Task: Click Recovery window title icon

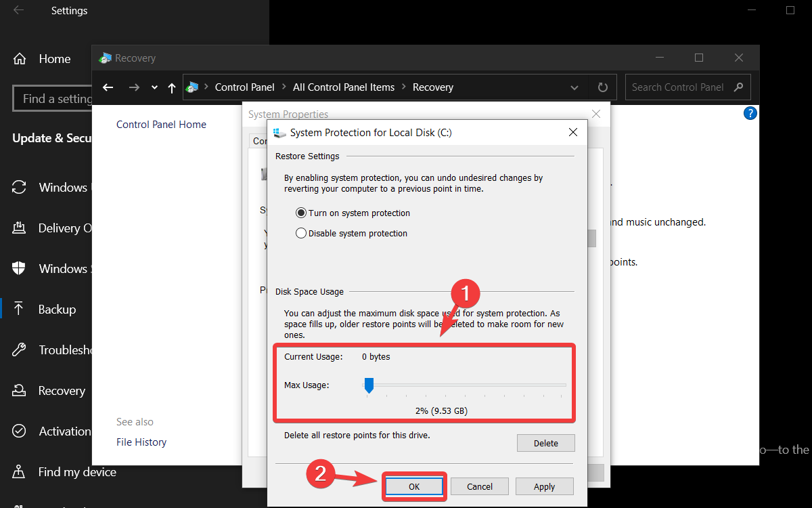Action: 105,58
